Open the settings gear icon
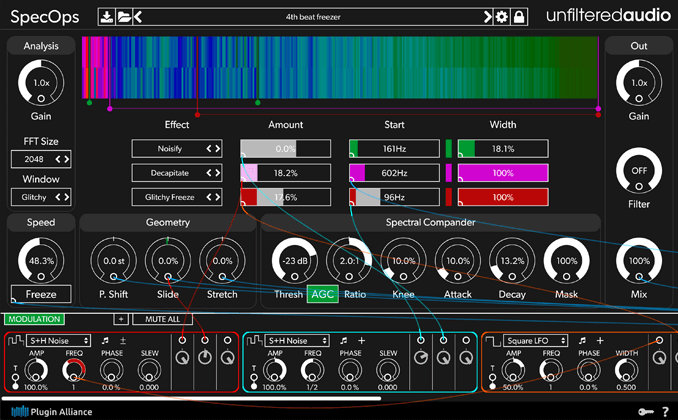The height and width of the screenshot is (420, 678). coord(502,17)
